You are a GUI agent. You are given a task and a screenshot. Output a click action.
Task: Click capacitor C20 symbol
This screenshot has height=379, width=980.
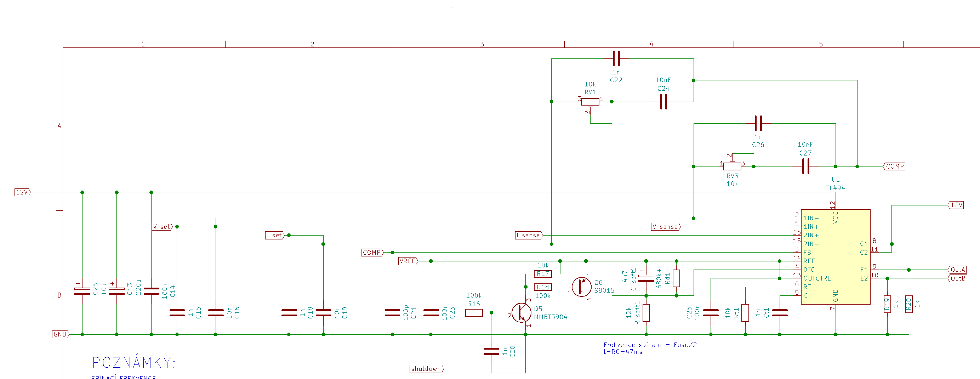[x=491, y=352]
